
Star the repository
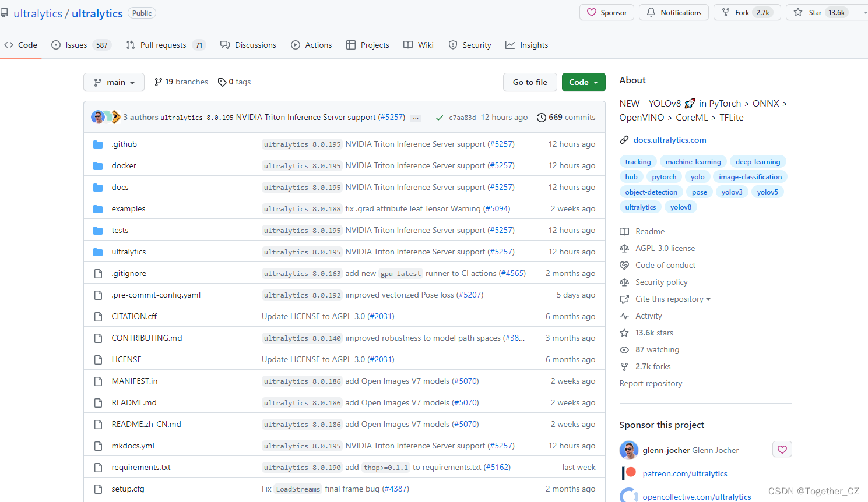point(821,12)
